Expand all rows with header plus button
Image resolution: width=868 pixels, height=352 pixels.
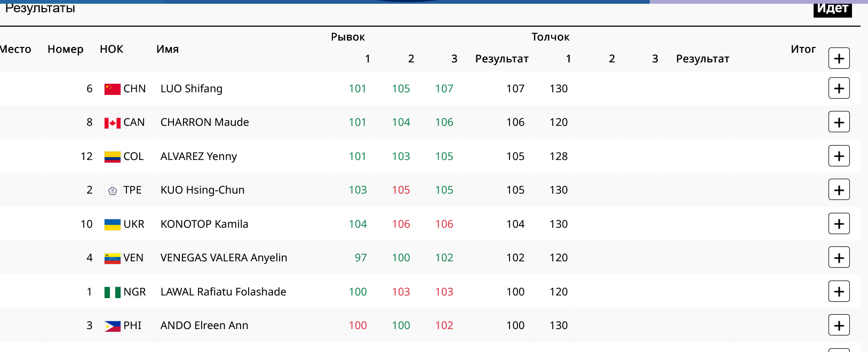coord(839,58)
